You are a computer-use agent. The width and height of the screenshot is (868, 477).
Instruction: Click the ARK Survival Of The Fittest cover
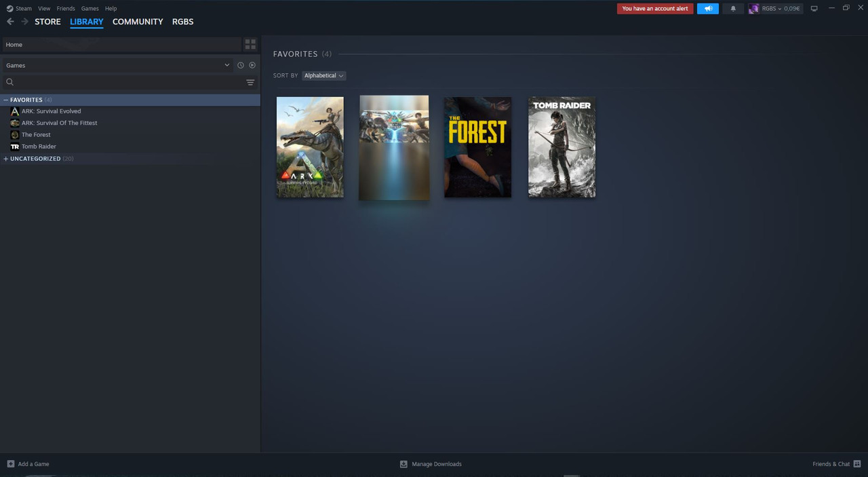coord(394,148)
